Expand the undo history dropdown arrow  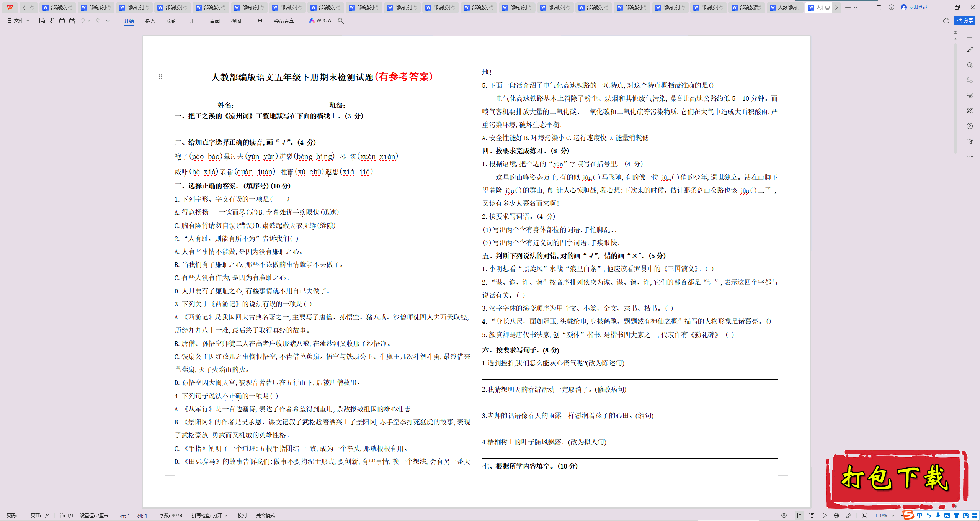coord(89,21)
